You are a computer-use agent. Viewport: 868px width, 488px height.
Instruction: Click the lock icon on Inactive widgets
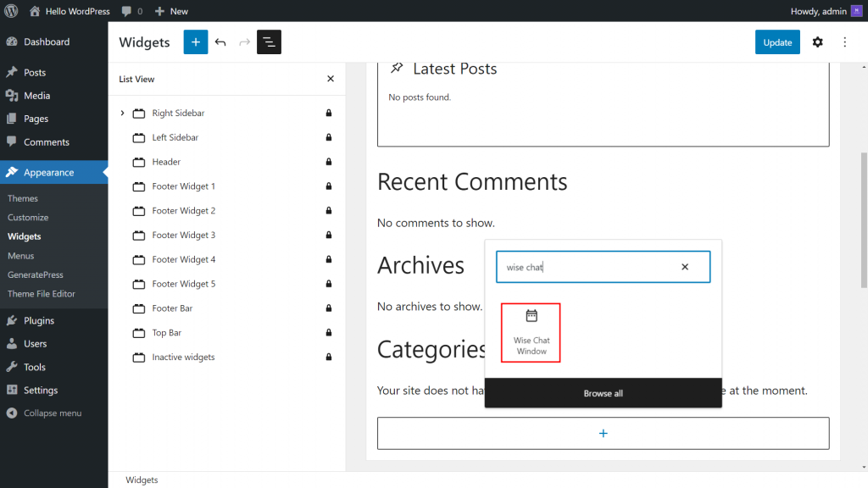pyautogui.click(x=328, y=357)
